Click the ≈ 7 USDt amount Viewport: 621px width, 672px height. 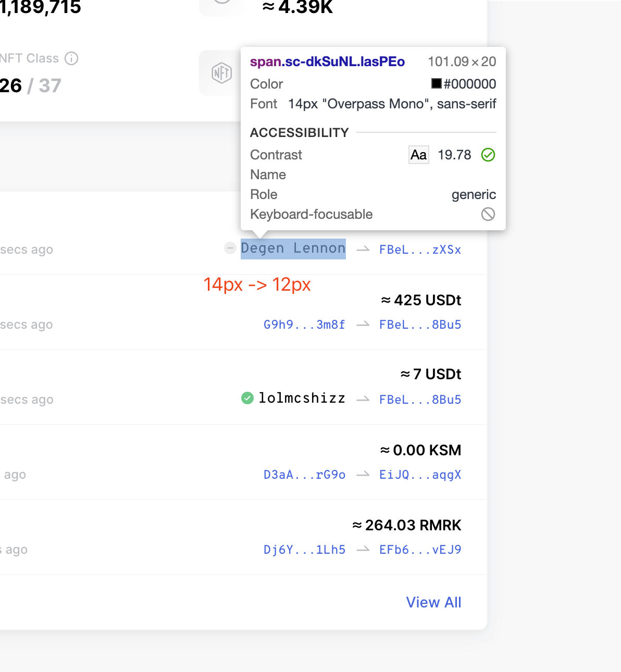431,374
